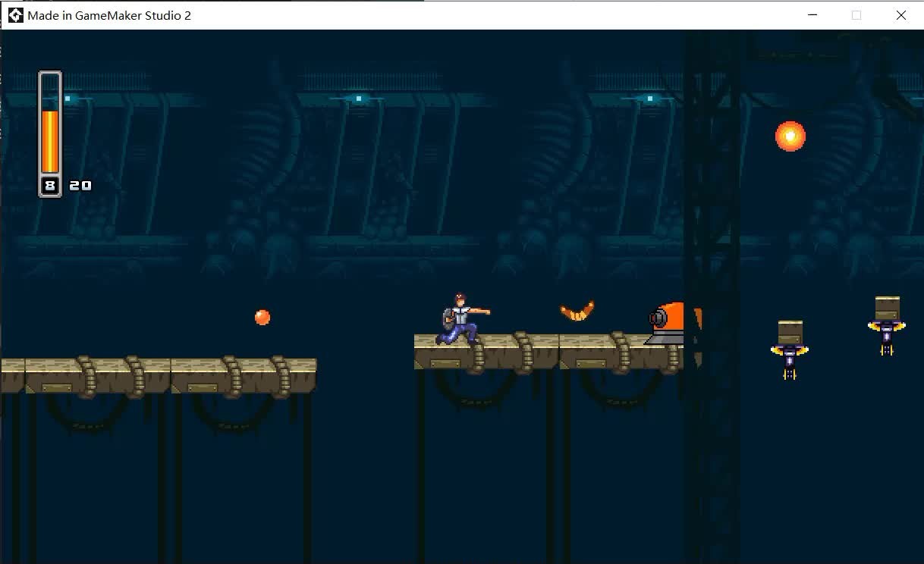Click the score number 20

coord(80,186)
